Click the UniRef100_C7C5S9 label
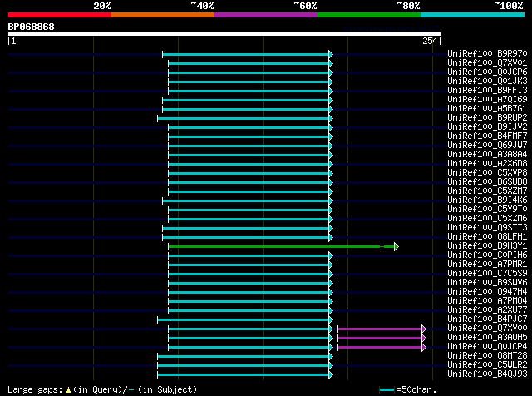This screenshot has width=532, height=396. click(487, 274)
